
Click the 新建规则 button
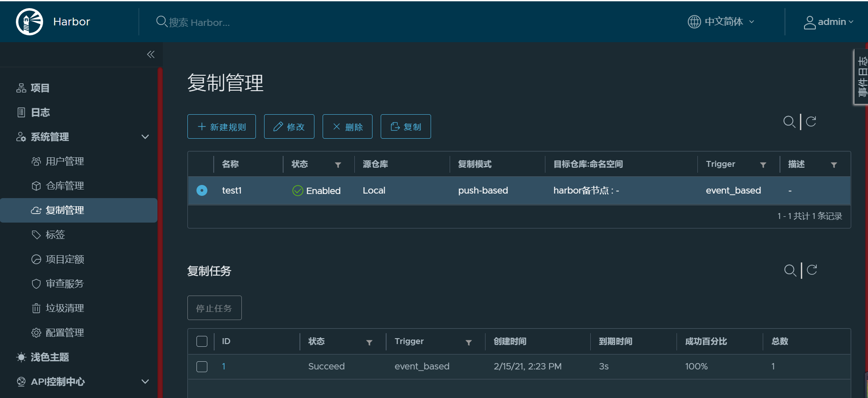(221, 126)
